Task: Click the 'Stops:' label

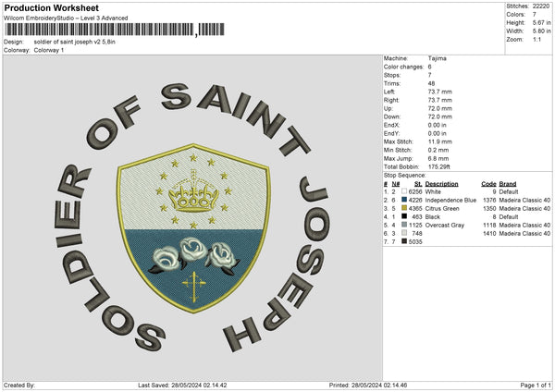Action: click(x=392, y=75)
